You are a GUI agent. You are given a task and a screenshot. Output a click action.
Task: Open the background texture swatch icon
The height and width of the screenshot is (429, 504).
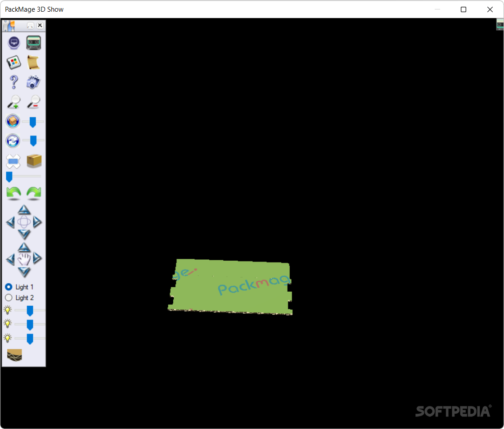click(14, 355)
